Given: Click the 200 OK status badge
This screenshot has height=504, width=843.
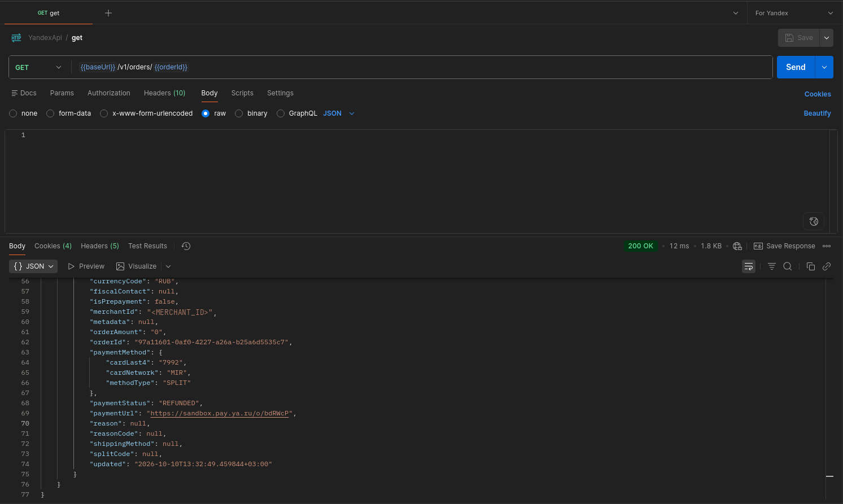Looking at the screenshot, I should 641,246.
